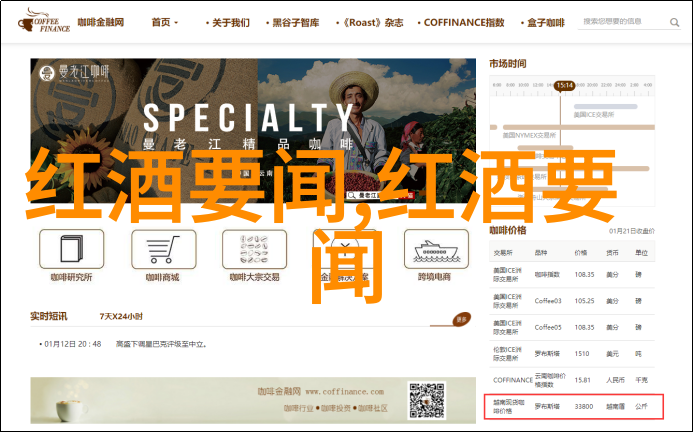Click the 咖啡大宗交易 label link

point(254,278)
